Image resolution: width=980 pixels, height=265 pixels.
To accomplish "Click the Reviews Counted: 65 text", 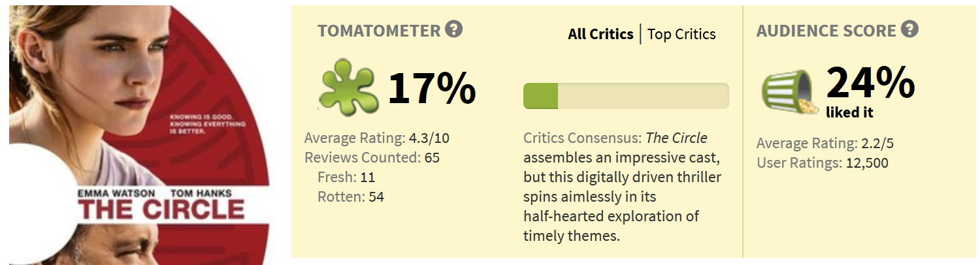I will (372, 157).
